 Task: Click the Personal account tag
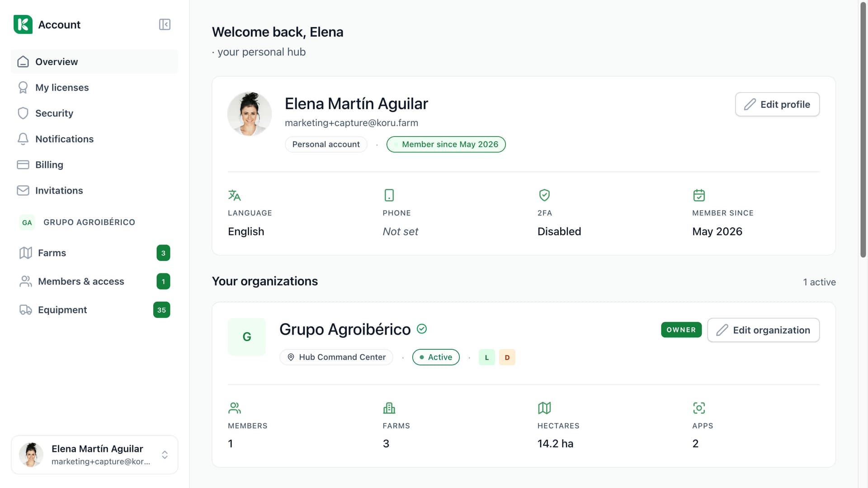pyautogui.click(x=326, y=144)
